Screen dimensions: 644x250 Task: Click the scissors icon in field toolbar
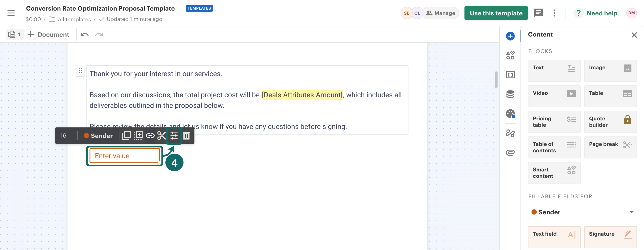click(161, 136)
